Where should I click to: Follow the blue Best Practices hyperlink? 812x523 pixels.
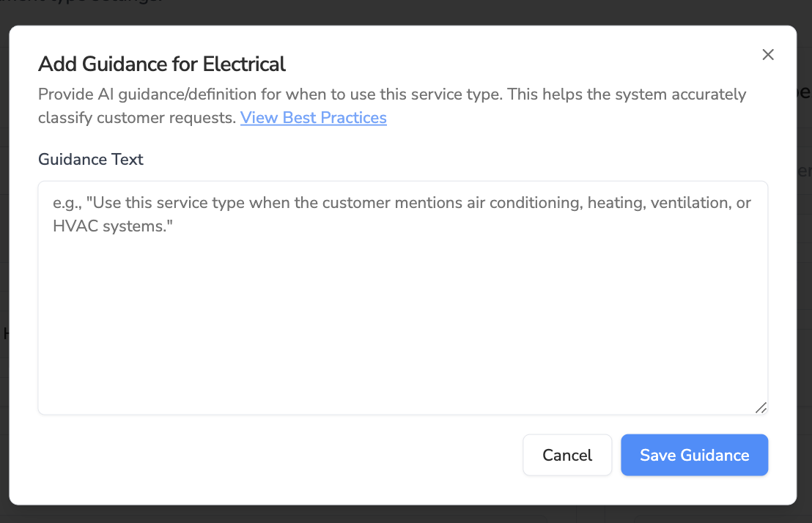pyautogui.click(x=314, y=117)
